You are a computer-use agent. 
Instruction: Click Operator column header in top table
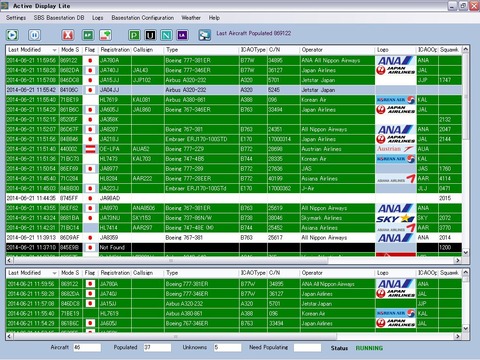point(337,50)
